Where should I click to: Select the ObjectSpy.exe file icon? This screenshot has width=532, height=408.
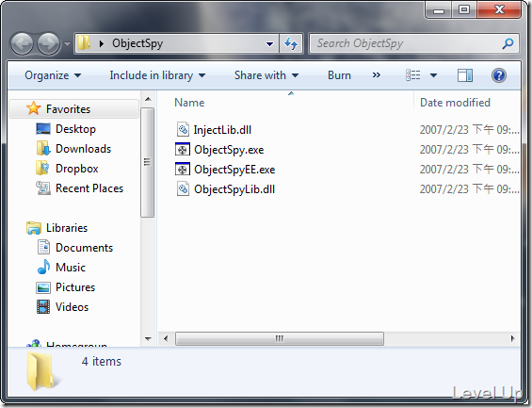point(182,150)
